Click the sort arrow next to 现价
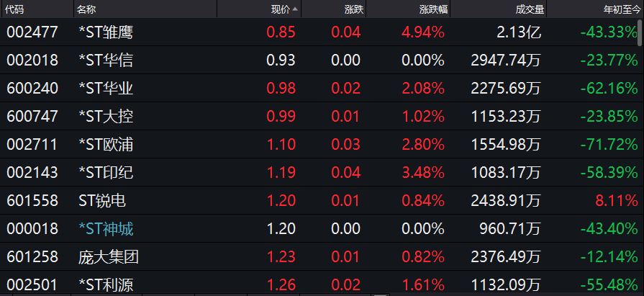 click(295, 9)
